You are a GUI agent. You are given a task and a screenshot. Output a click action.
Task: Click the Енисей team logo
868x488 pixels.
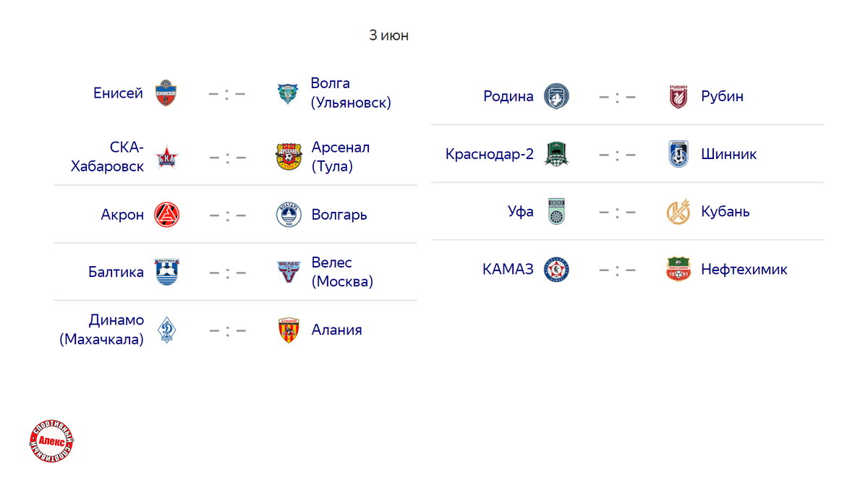tap(166, 93)
